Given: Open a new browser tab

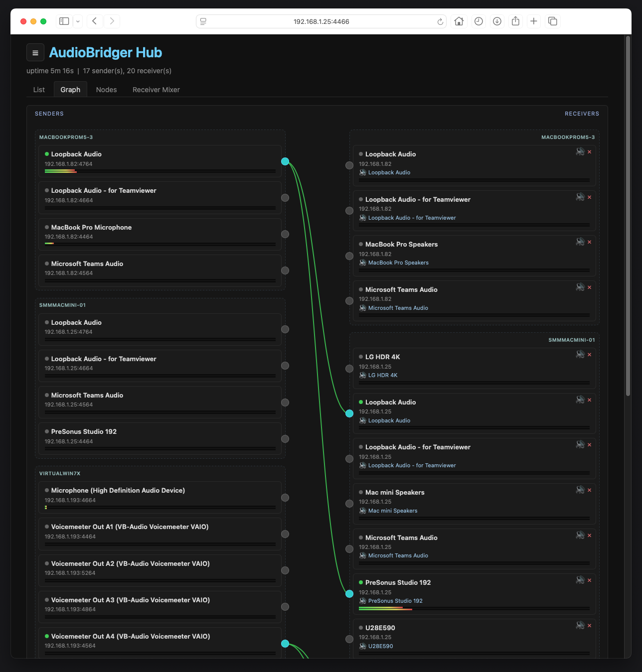Looking at the screenshot, I should pyautogui.click(x=534, y=21).
